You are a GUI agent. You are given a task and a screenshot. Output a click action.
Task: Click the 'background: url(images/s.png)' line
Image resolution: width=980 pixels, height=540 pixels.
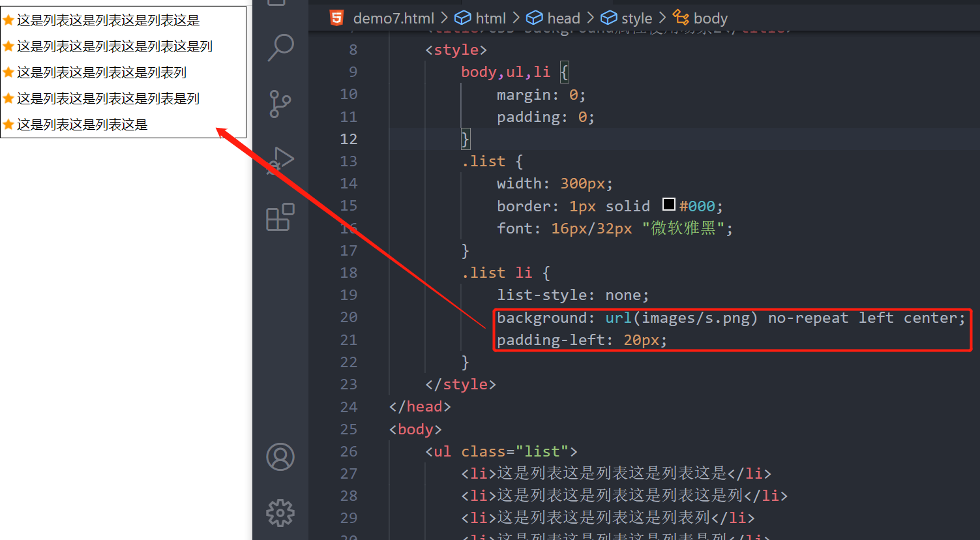[x=731, y=318]
